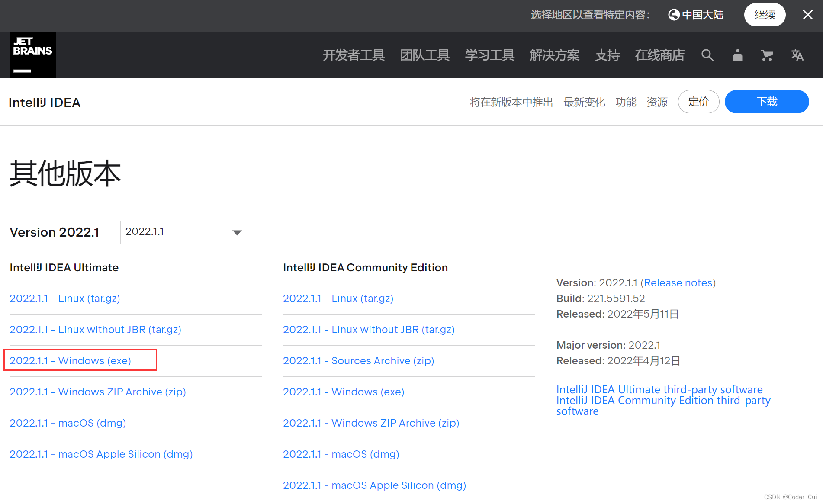Click the globe icon beside 中国大陆

pyautogui.click(x=674, y=15)
